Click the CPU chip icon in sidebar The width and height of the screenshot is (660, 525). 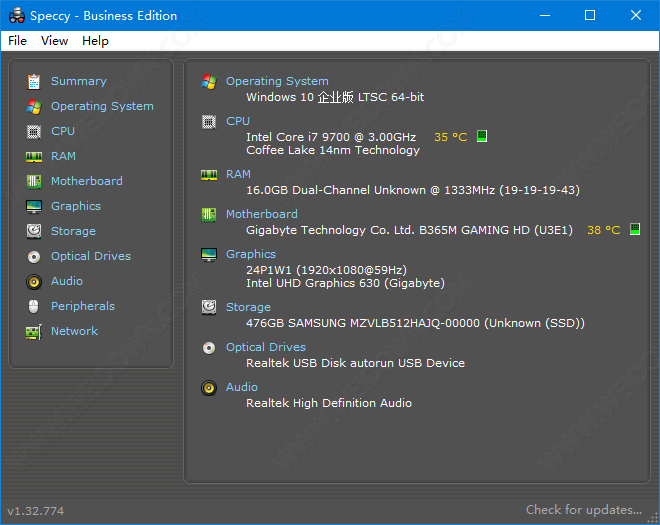coord(34,132)
